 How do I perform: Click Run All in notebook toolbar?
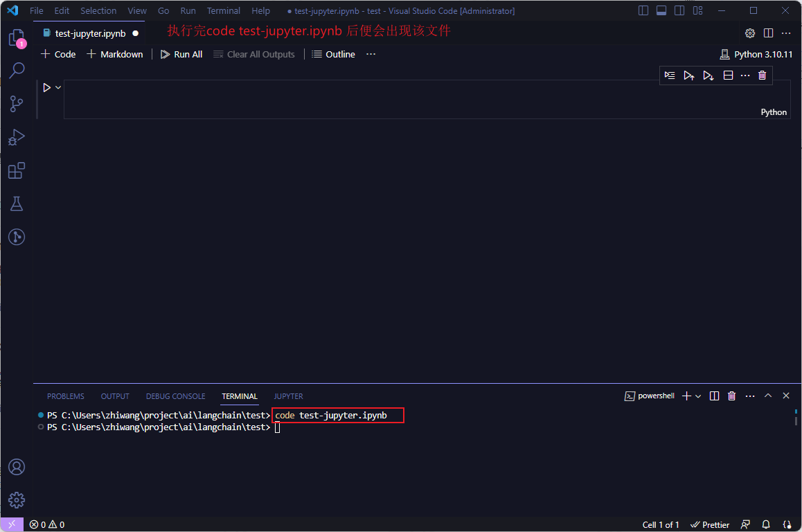(x=181, y=54)
